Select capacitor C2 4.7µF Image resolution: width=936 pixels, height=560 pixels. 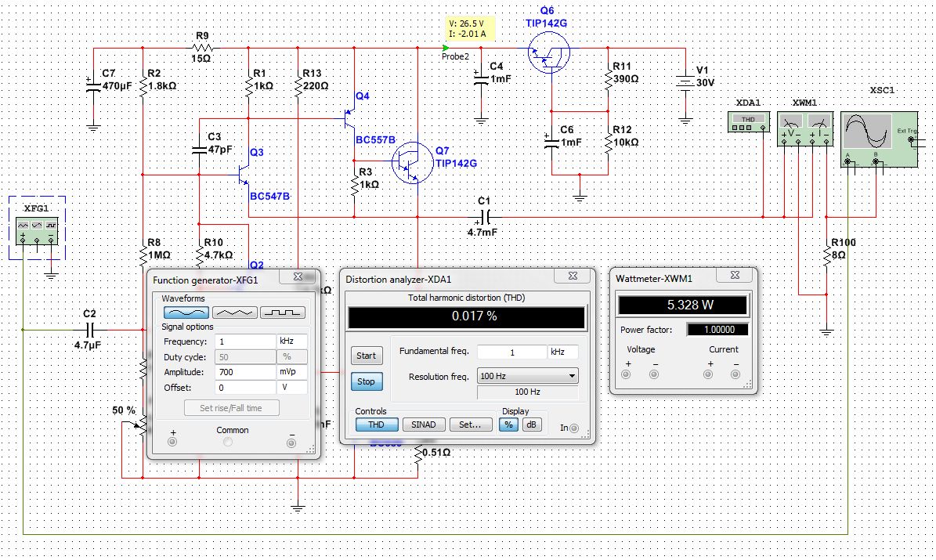(x=89, y=329)
